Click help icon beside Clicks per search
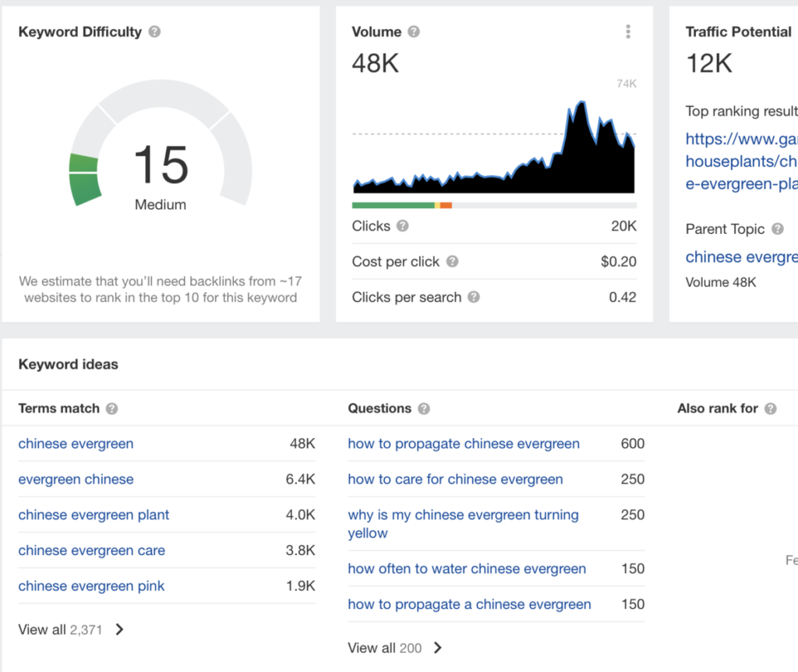 [474, 298]
